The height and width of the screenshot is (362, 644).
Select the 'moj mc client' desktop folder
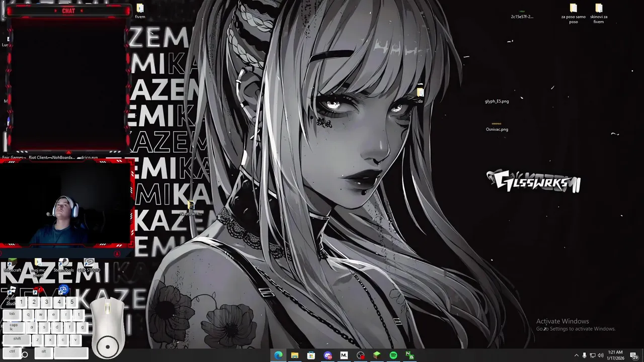(x=38, y=268)
